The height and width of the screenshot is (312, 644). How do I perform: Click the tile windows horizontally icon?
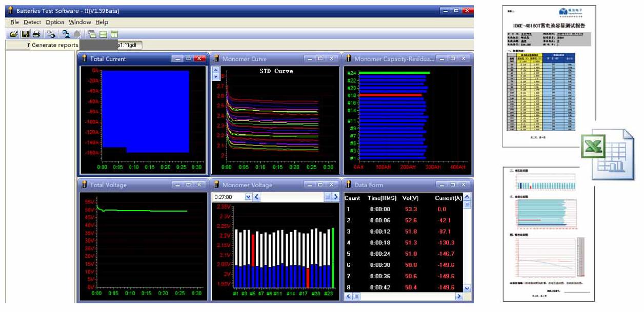tap(103, 34)
